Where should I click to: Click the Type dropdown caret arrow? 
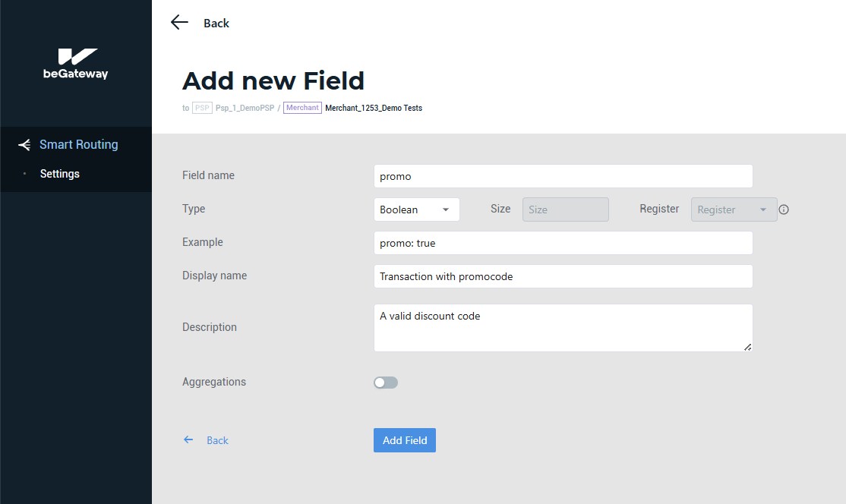point(446,209)
